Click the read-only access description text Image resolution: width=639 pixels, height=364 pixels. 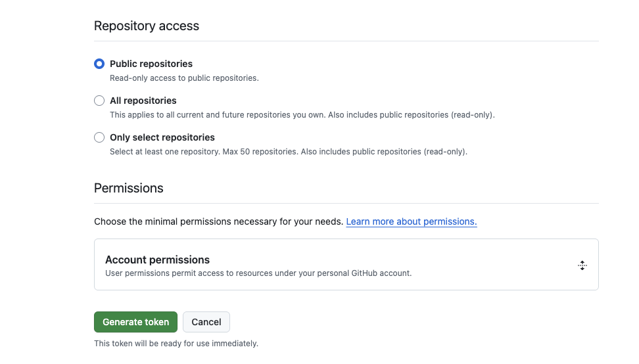(184, 78)
